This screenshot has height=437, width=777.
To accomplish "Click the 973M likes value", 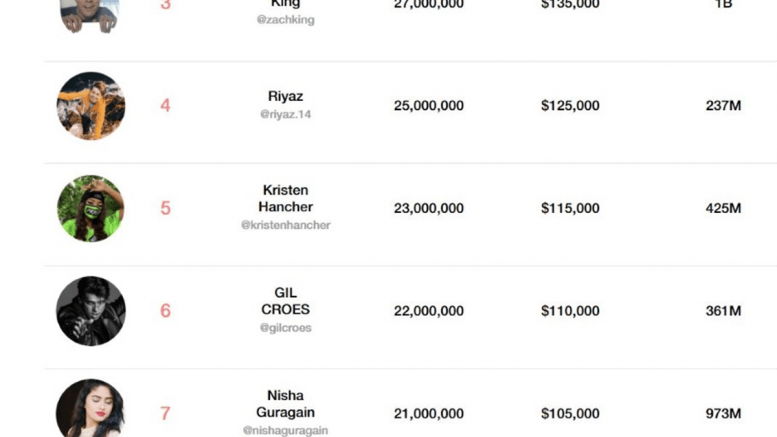I will 723,413.
